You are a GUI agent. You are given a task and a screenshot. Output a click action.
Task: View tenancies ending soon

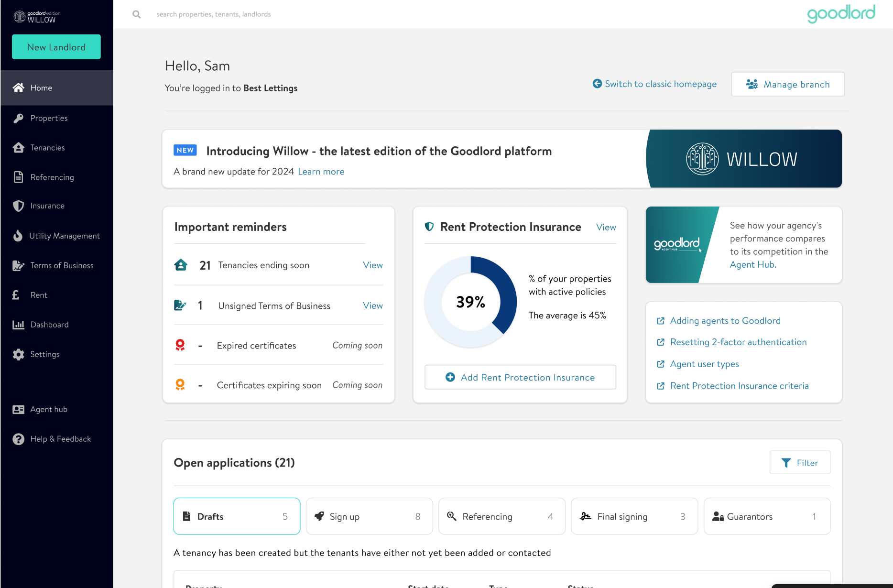click(372, 265)
